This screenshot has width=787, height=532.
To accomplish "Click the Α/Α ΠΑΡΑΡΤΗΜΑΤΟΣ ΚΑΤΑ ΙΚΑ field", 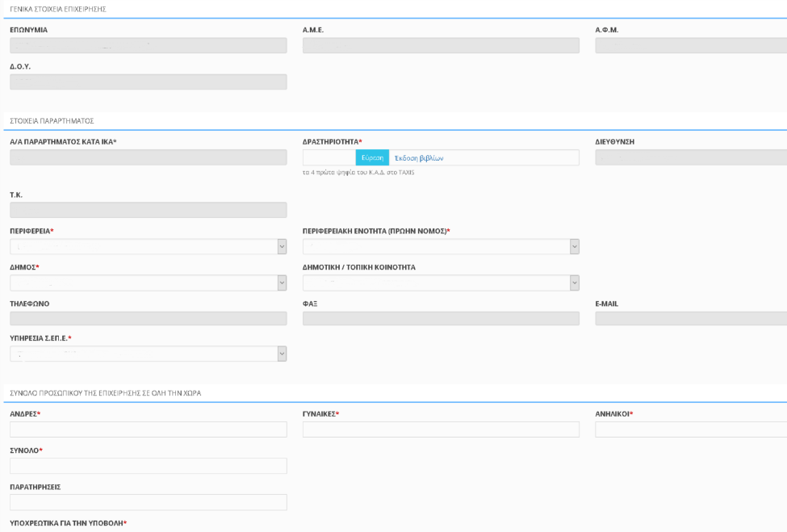I will pyautogui.click(x=148, y=157).
